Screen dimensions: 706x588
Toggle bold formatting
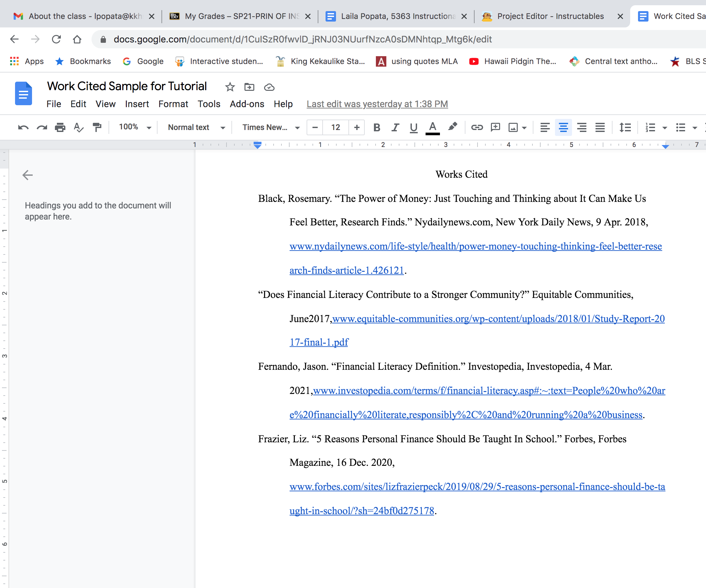[x=377, y=127]
